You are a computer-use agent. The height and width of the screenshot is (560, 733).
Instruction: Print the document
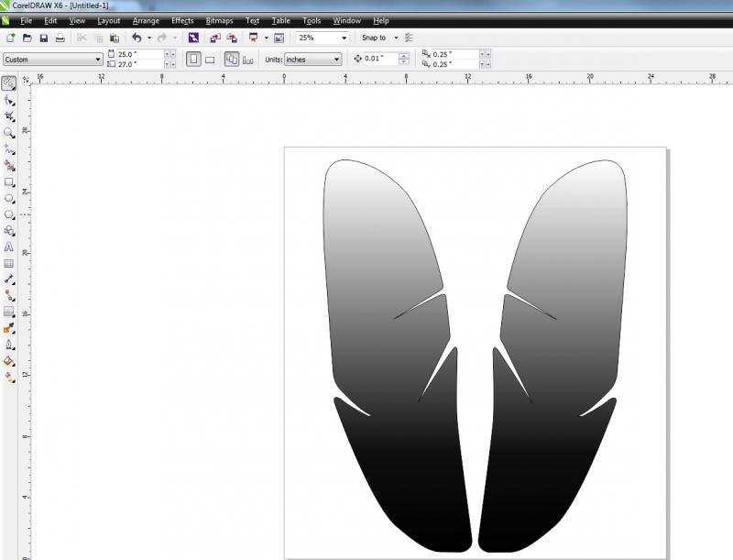(60, 38)
